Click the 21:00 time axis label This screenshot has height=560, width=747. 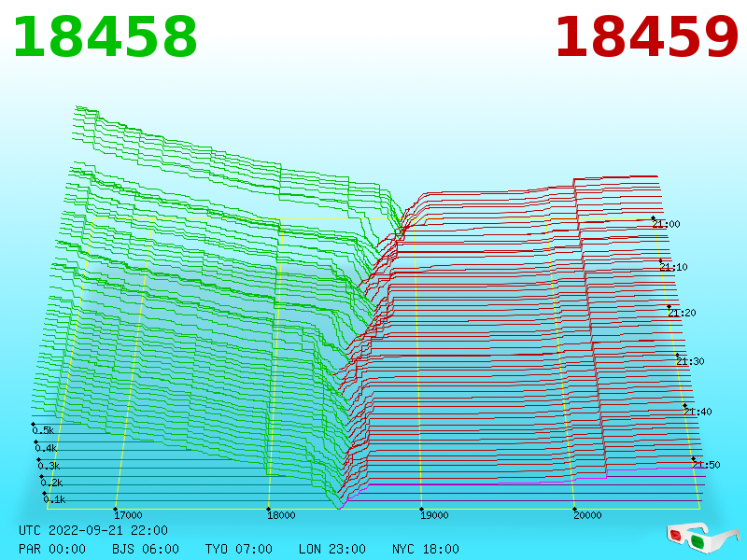[x=667, y=224]
